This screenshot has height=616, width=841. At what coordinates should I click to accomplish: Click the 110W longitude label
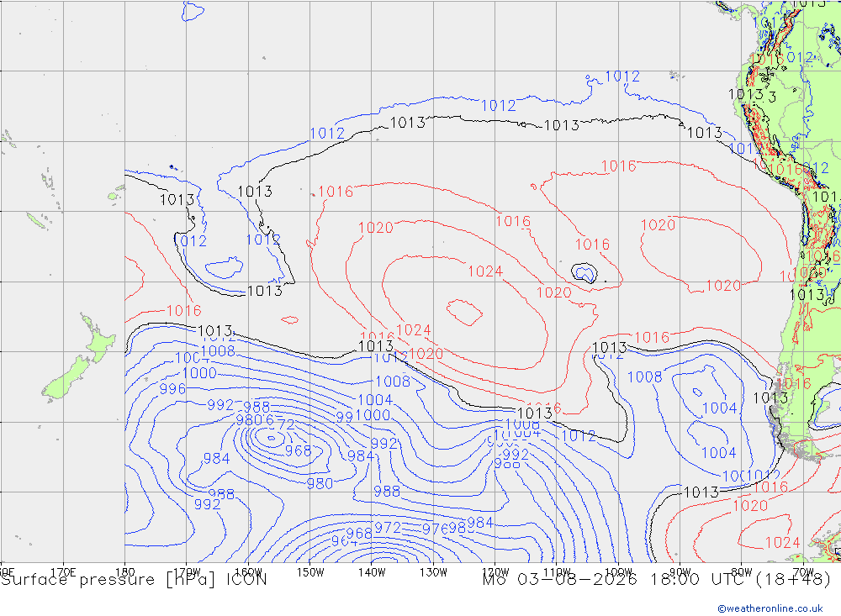(557, 572)
